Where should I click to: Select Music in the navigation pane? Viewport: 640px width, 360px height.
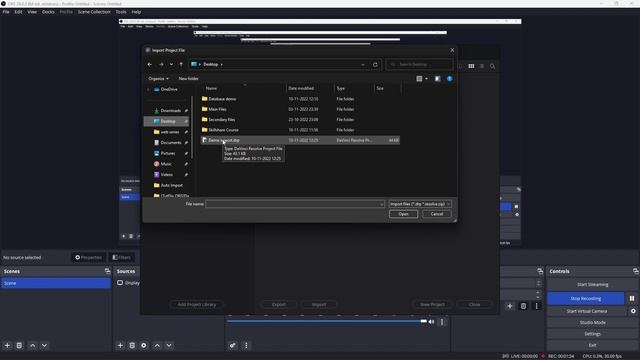[162, 164]
